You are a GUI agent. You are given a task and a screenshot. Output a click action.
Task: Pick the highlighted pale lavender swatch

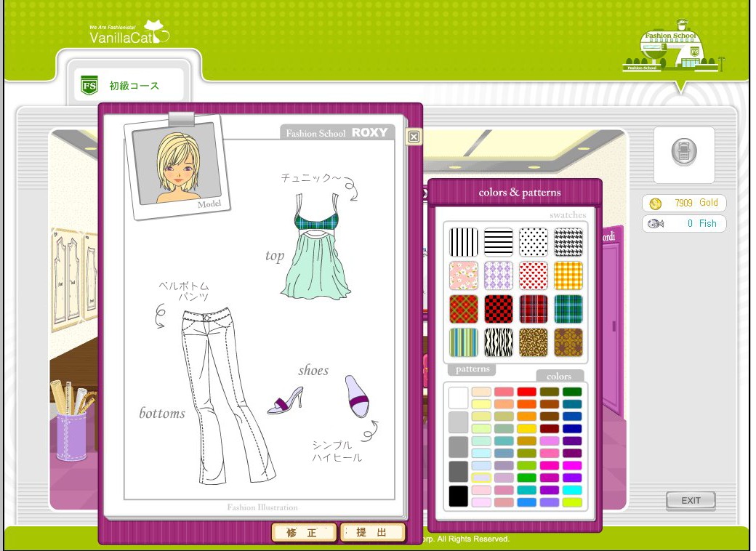tap(481, 478)
